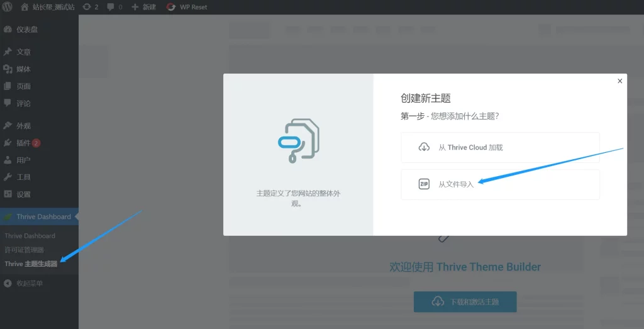Image resolution: width=644 pixels, height=329 pixels.
Task: Open the 媒体 media library menu
Action: click(x=23, y=69)
